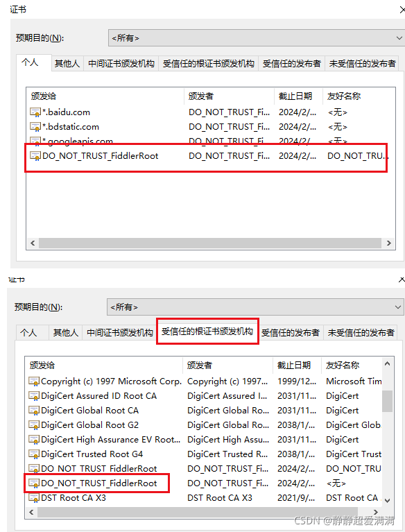Viewport: 405px width, 532px height.
Task: Open 未受信任的发布者 tab in lower dialog
Action: pos(361,332)
